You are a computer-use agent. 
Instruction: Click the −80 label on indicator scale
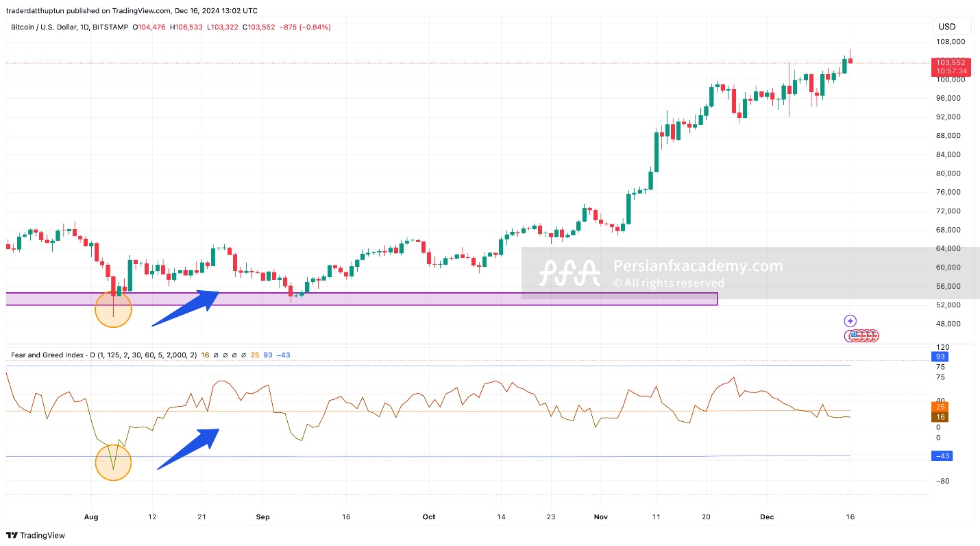point(943,481)
